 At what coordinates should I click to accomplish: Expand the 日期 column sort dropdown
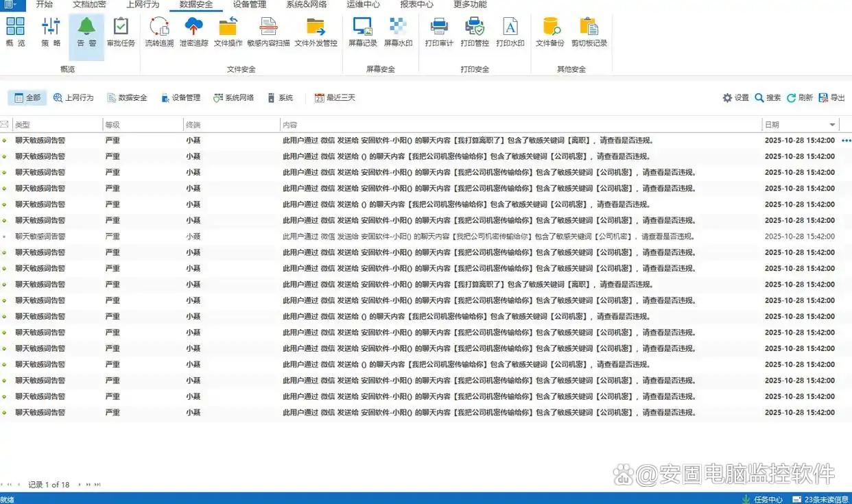(x=833, y=125)
